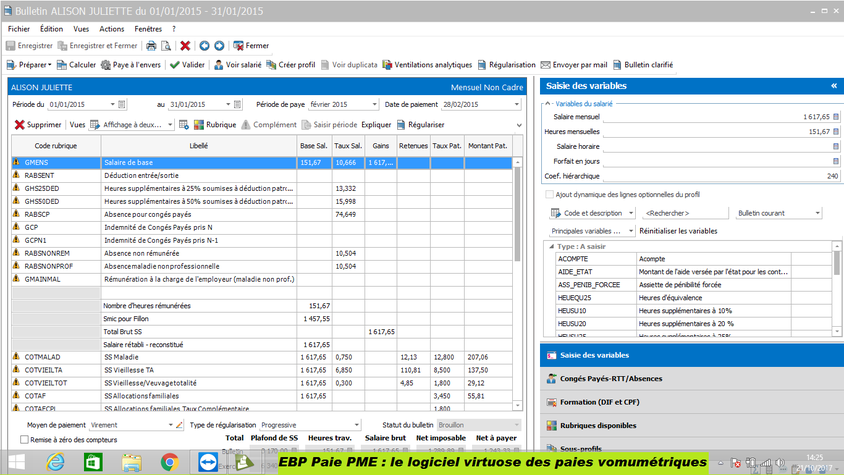This screenshot has height=475, width=844.
Task: Open Date de paiement dropdown
Action: (x=517, y=104)
